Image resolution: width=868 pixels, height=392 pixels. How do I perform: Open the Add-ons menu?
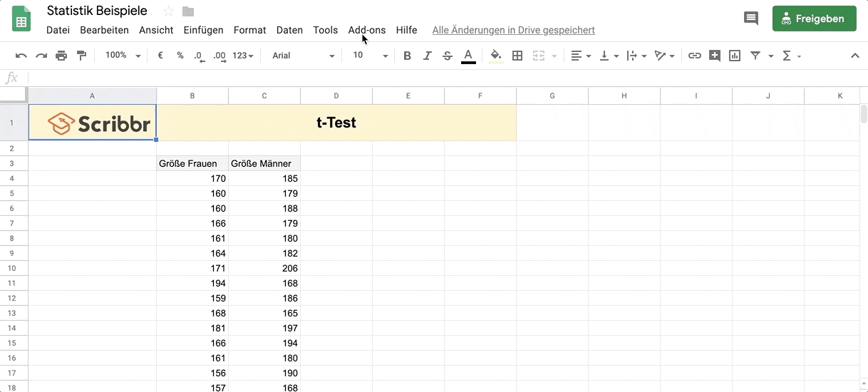366,30
